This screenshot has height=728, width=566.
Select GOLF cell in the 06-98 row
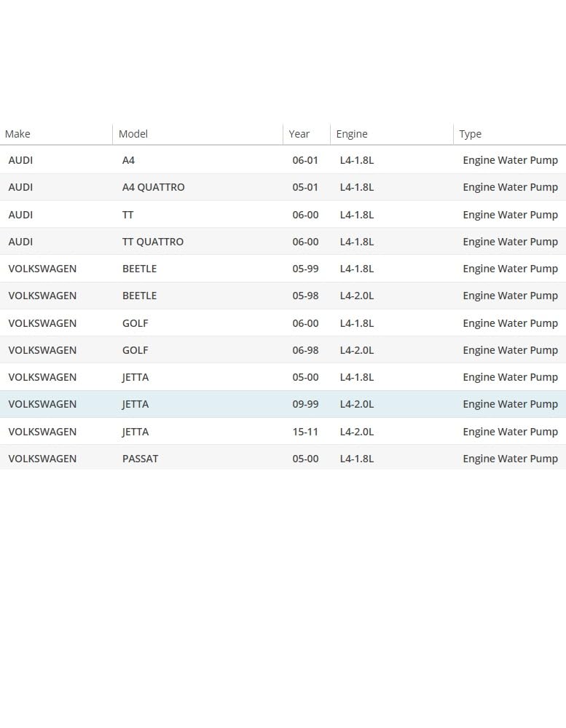[135, 350]
